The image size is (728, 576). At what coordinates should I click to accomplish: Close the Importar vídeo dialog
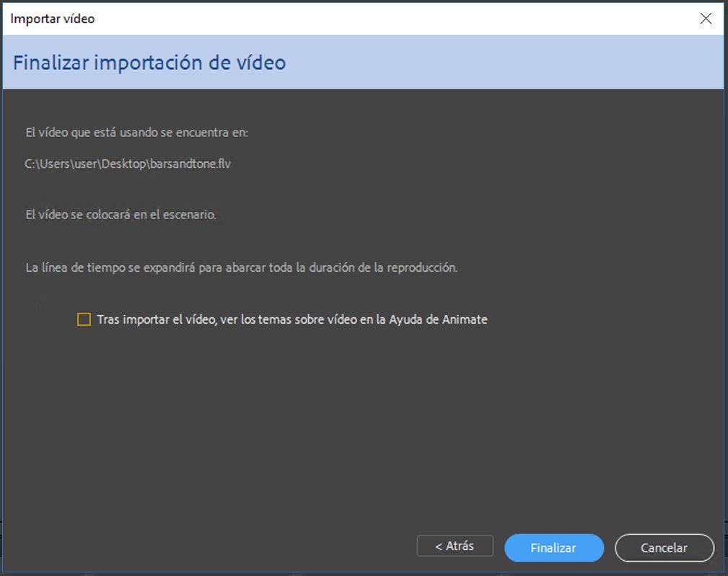pyautogui.click(x=706, y=19)
